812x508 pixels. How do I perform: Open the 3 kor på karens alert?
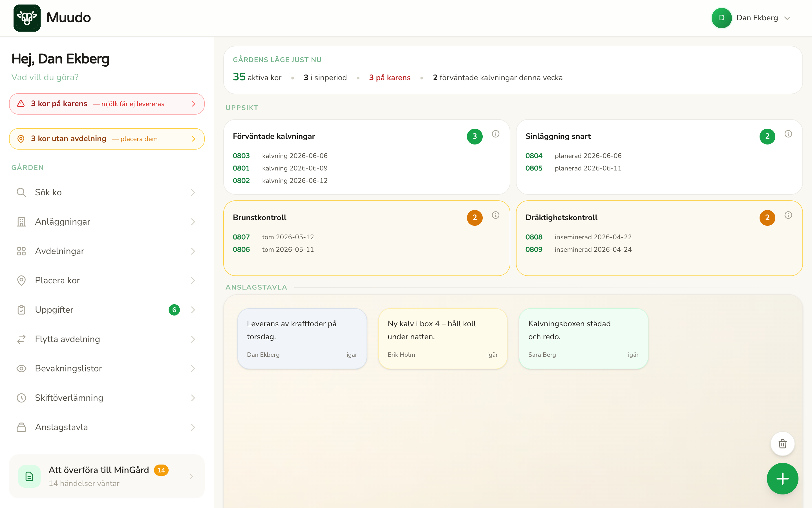[x=107, y=104]
